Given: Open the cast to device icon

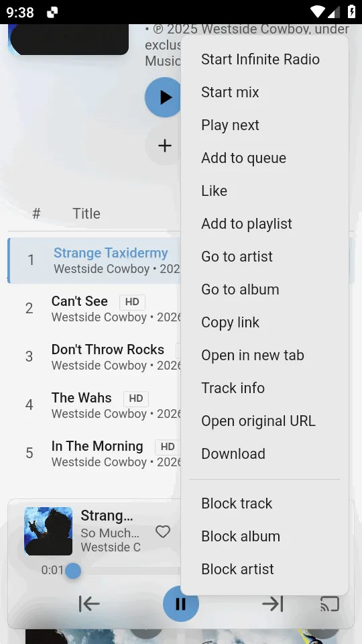Looking at the screenshot, I should pos(330,604).
